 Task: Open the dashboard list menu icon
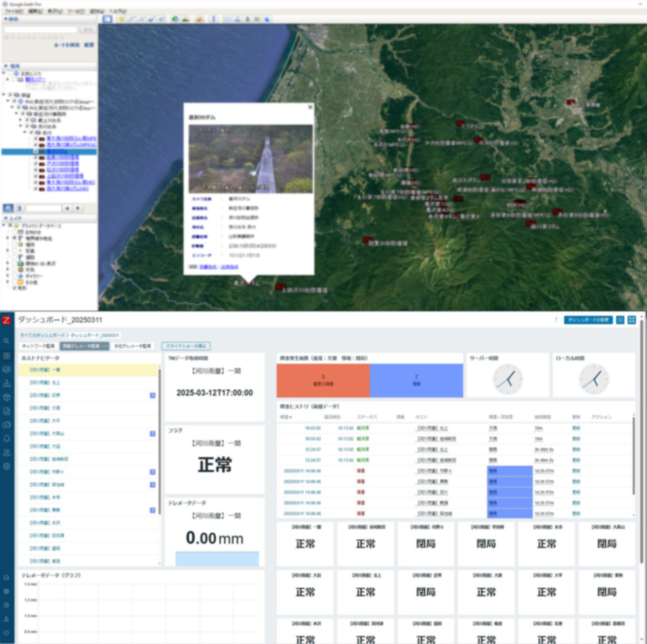(620, 320)
